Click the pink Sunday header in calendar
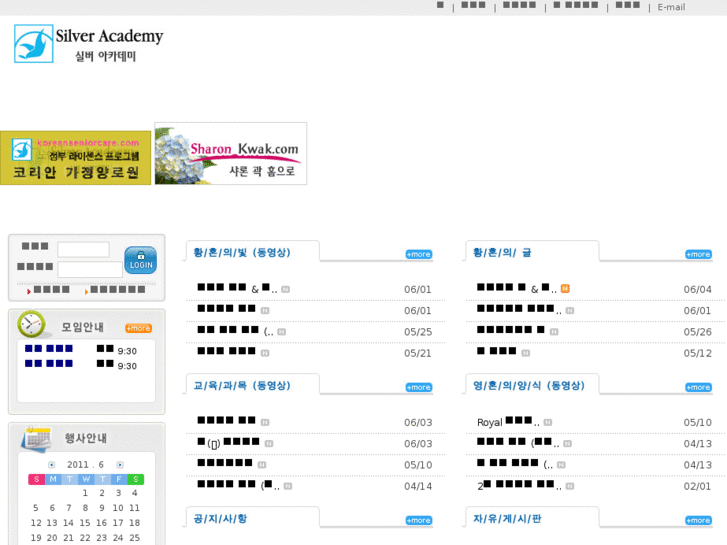The height and width of the screenshot is (545, 727). point(36,479)
